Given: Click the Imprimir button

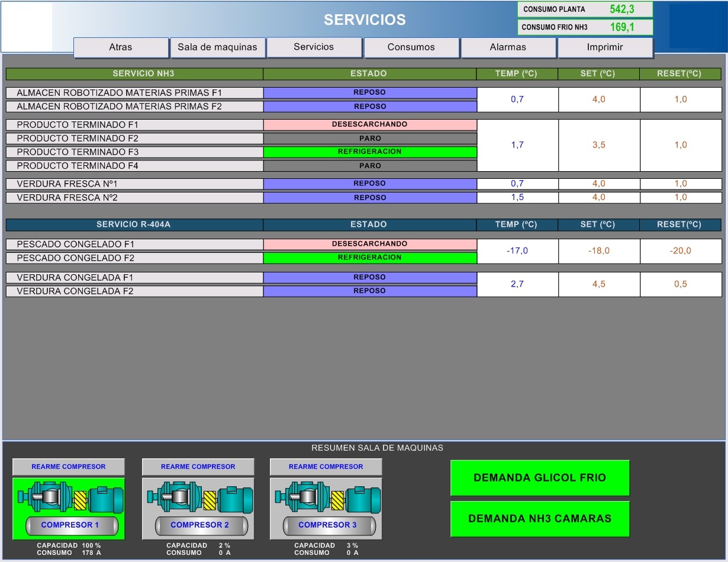Looking at the screenshot, I should tap(605, 47).
